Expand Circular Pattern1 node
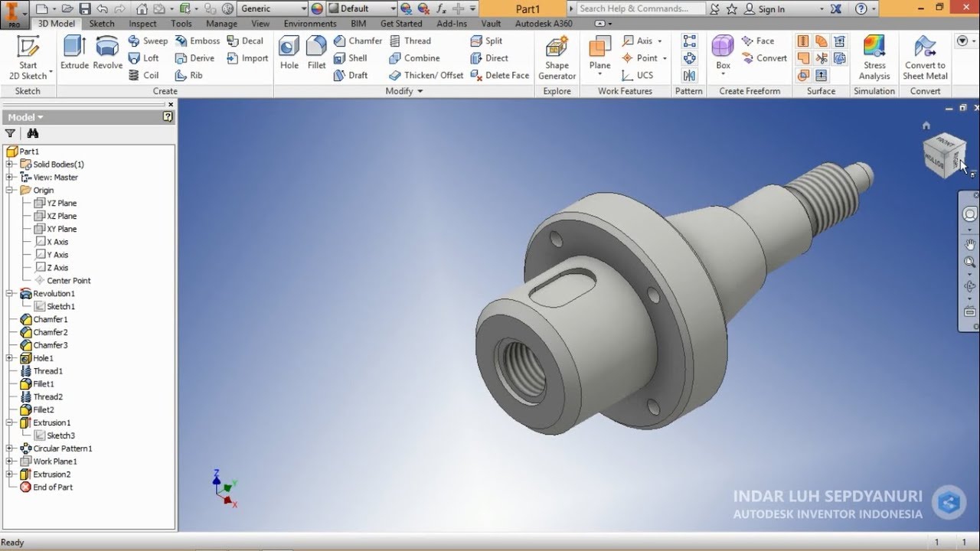The image size is (980, 551). tap(9, 448)
